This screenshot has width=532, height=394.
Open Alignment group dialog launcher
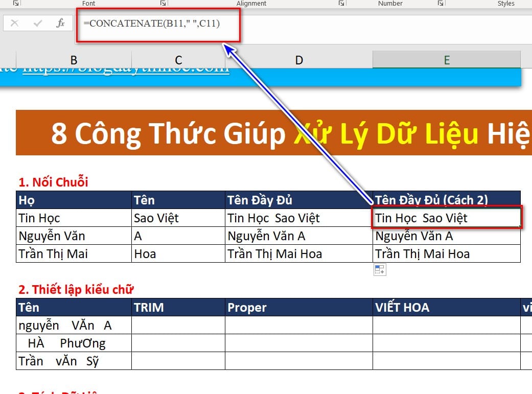click(x=341, y=3)
